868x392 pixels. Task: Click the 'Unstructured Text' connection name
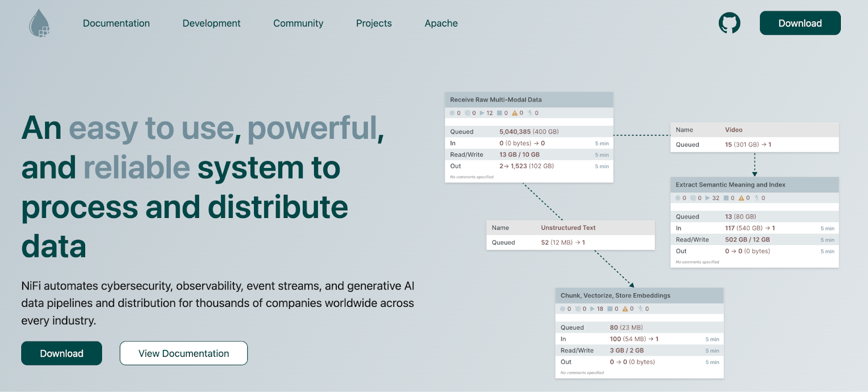(568, 228)
